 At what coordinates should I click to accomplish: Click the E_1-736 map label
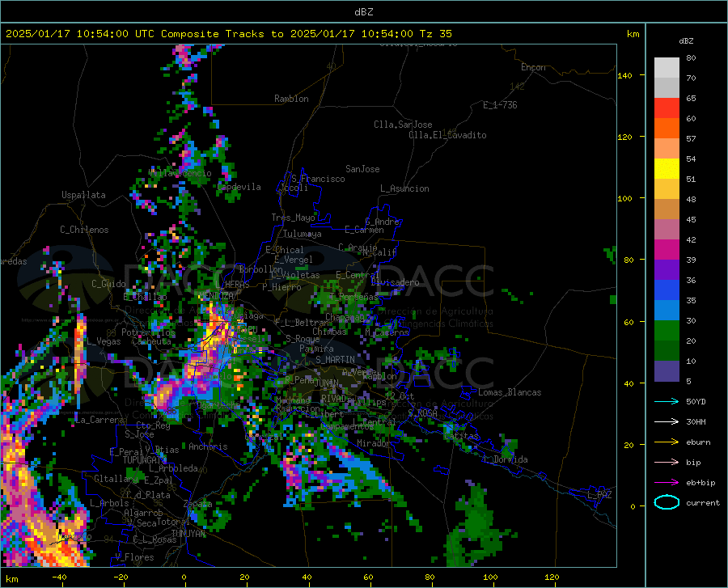[500, 105]
